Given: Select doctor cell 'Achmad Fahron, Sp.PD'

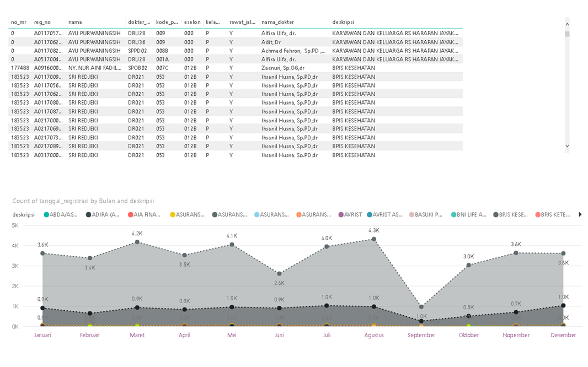Looking at the screenshot, I should pyautogui.click(x=293, y=51).
